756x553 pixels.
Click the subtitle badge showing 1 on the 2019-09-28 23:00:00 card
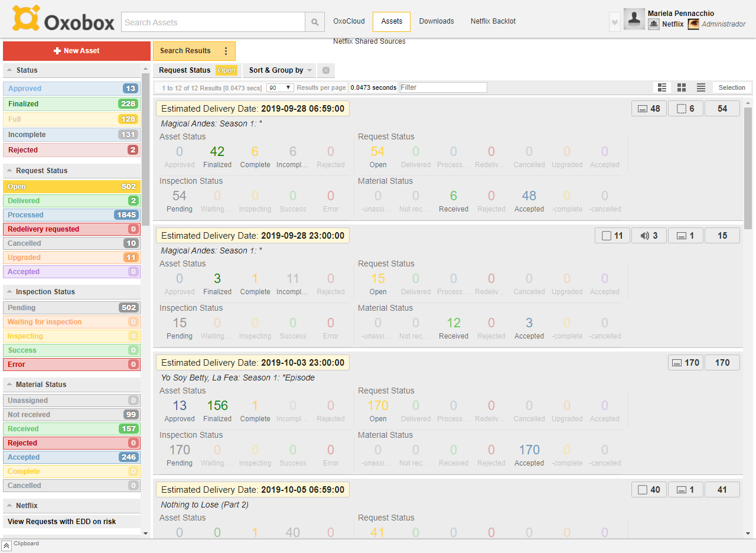(x=686, y=236)
